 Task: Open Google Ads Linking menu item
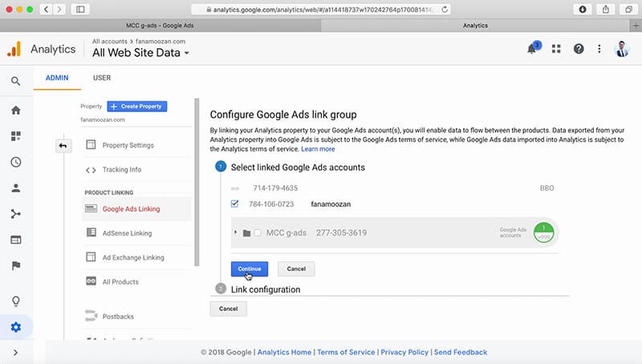(136, 209)
